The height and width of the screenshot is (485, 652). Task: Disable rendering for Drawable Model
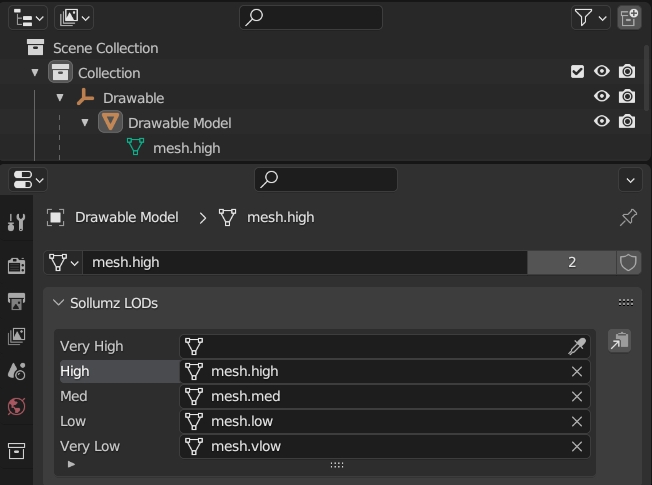627,122
